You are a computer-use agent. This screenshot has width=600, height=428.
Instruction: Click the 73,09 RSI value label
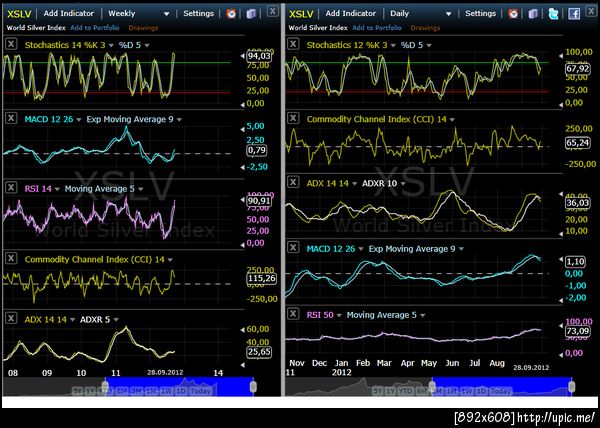577,330
